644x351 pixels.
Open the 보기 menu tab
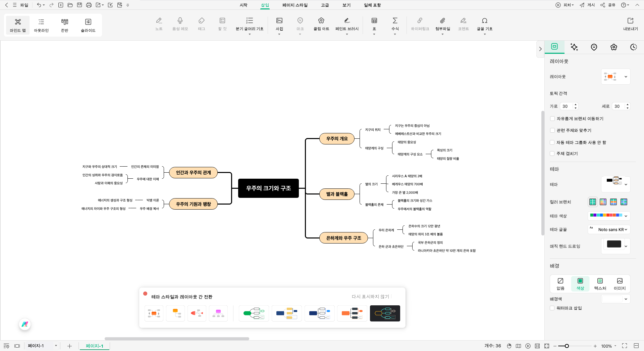coord(346,5)
